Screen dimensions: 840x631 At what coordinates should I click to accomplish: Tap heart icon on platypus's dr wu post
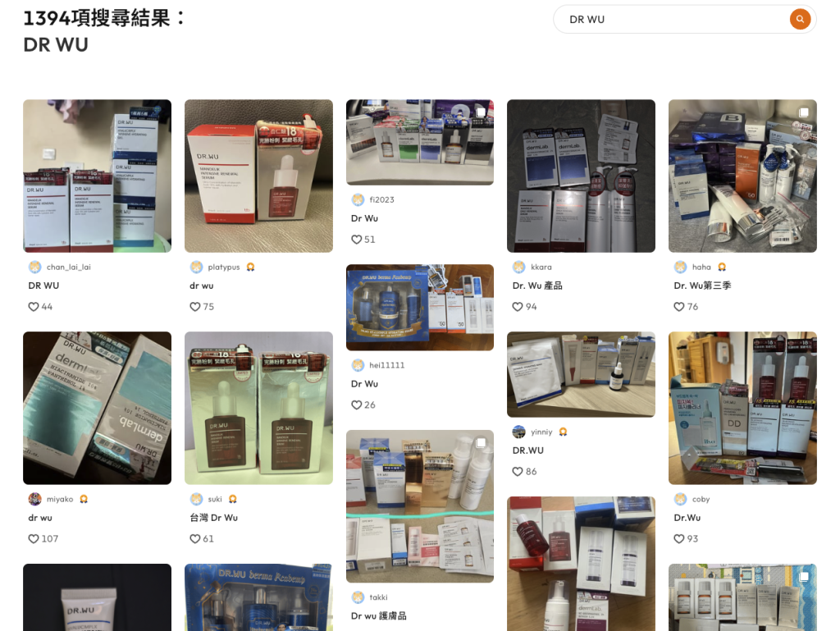195,307
